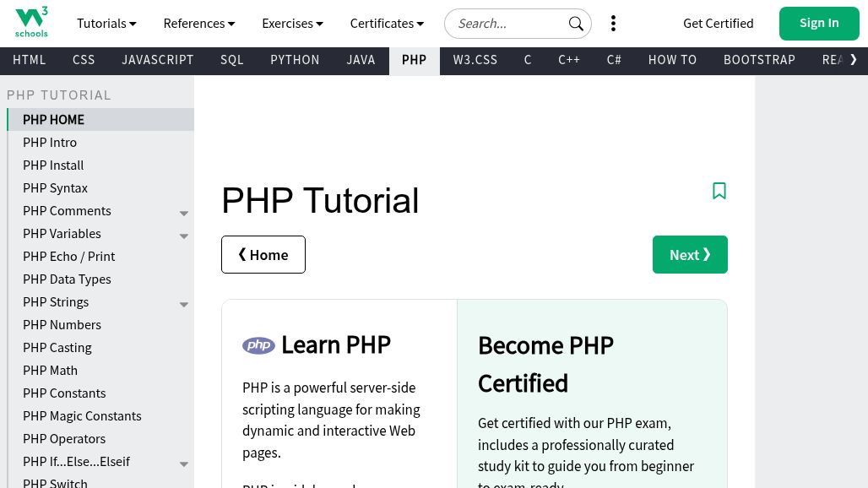
Task: Open PHP Data Types in sidebar
Action: tap(100, 279)
